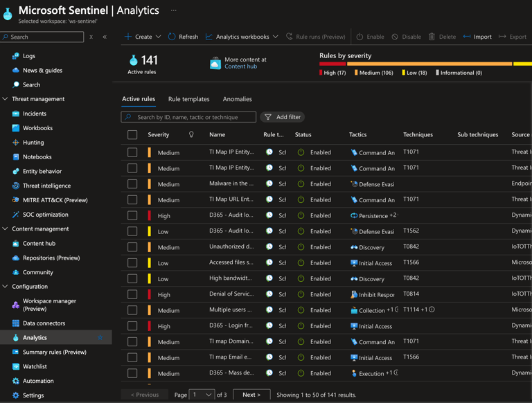Open Workbooks from the sidebar
Viewport: 532px width, 403px height.
pyautogui.click(x=37, y=128)
